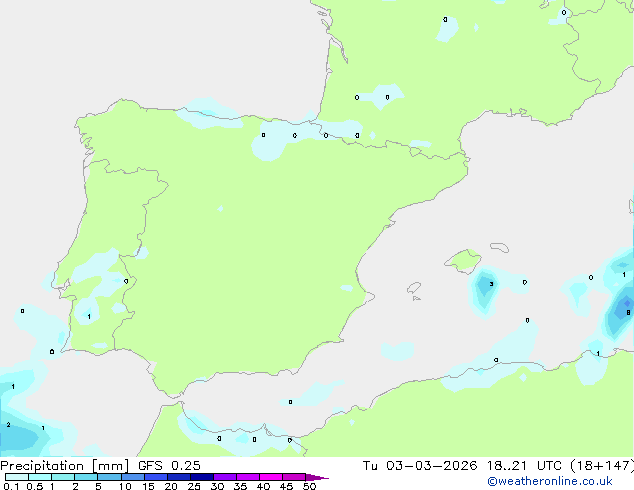Click the legend scale number '35'

point(240,486)
